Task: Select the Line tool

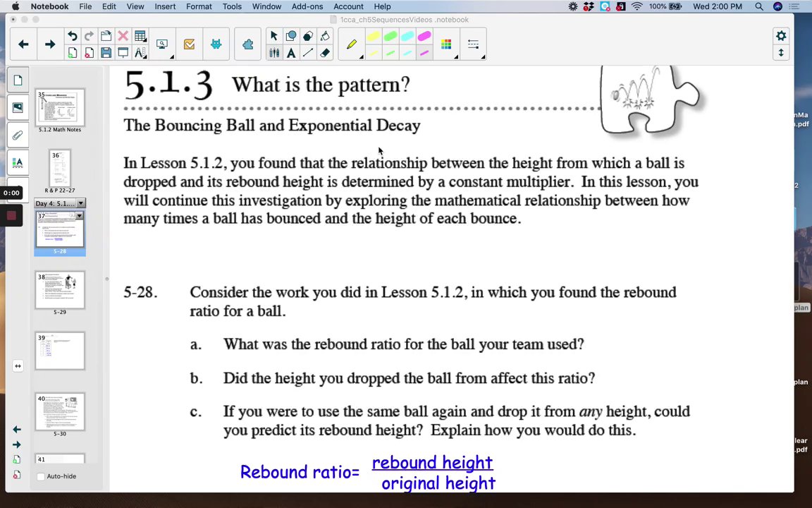Action: click(x=307, y=53)
